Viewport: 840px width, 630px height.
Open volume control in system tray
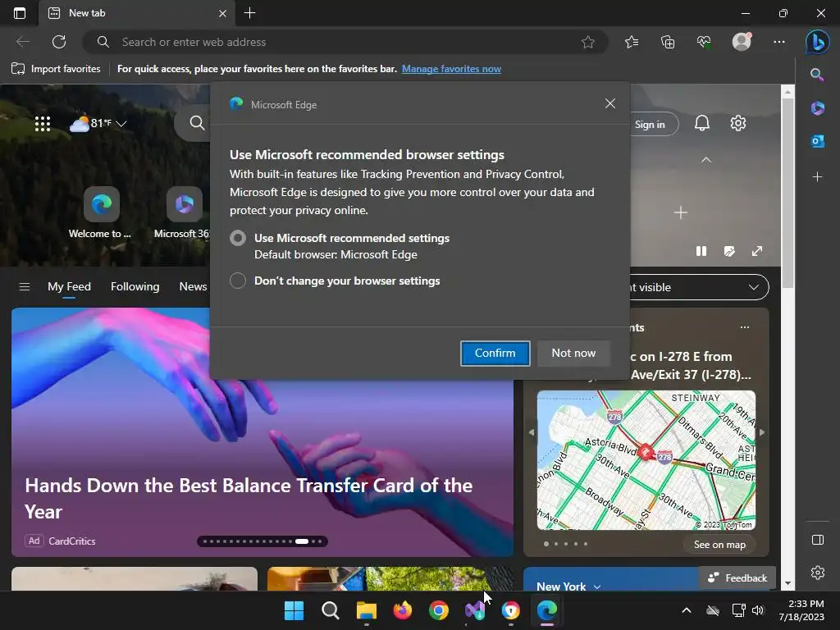757,610
